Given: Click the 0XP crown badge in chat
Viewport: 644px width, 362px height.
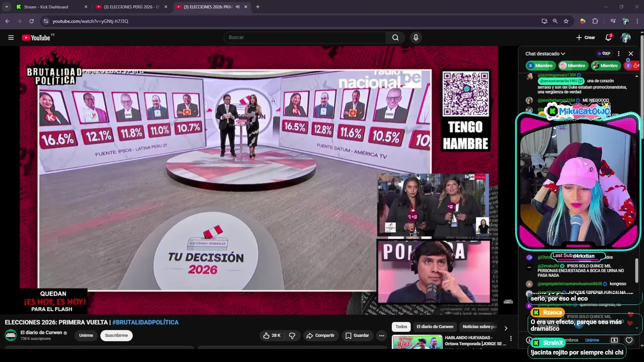Looking at the screenshot, I should pyautogui.click(x=603, y=54).
